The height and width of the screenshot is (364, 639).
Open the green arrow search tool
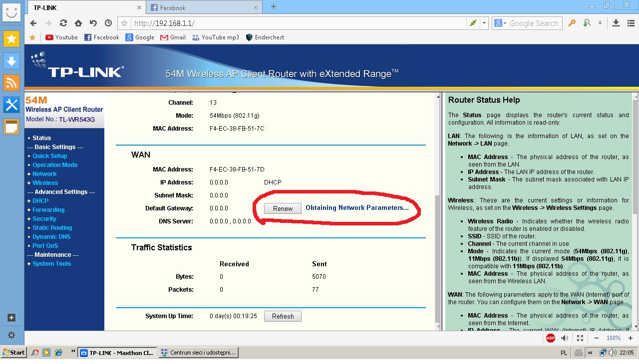pyautogui.click(x=587, y=23)
